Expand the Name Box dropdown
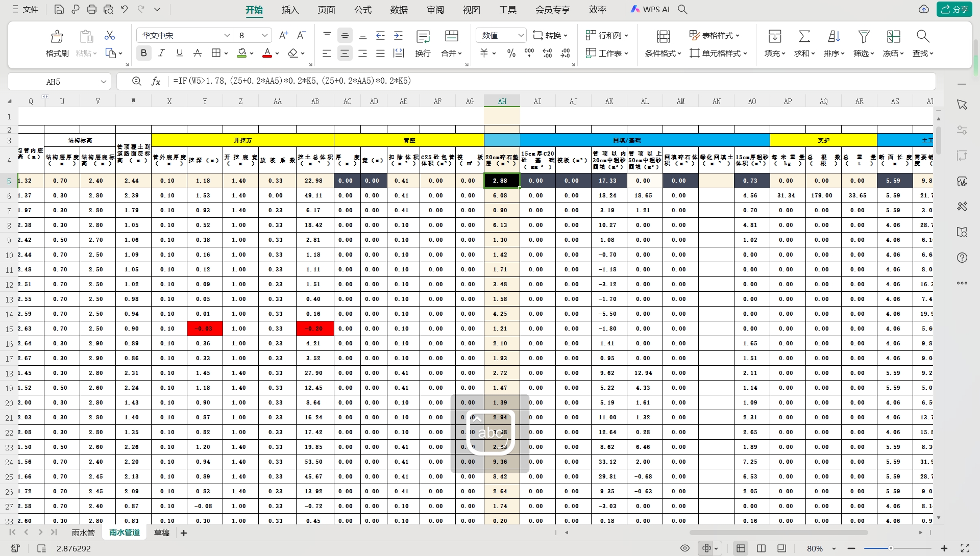The width and height of the screenshot is (980, 556). [x=104, y=82]
